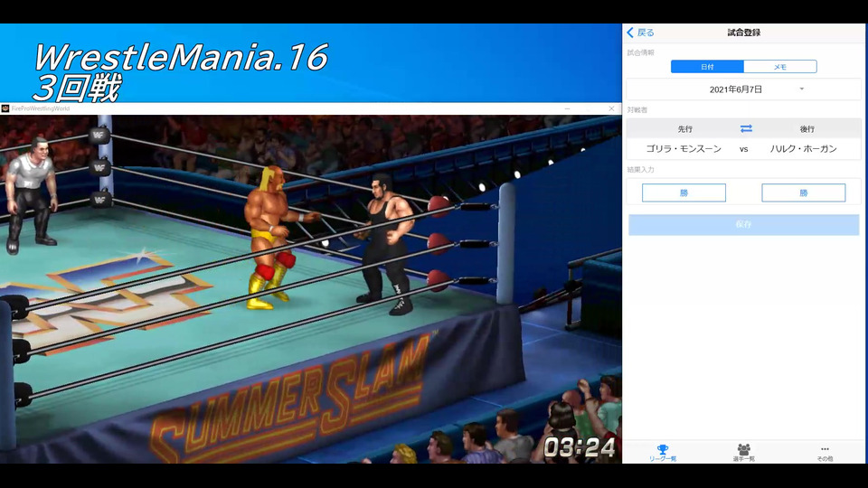This screenshot has height=488, width=868.
Task: Click the 03:24 match timer
Action: point(579,447)
